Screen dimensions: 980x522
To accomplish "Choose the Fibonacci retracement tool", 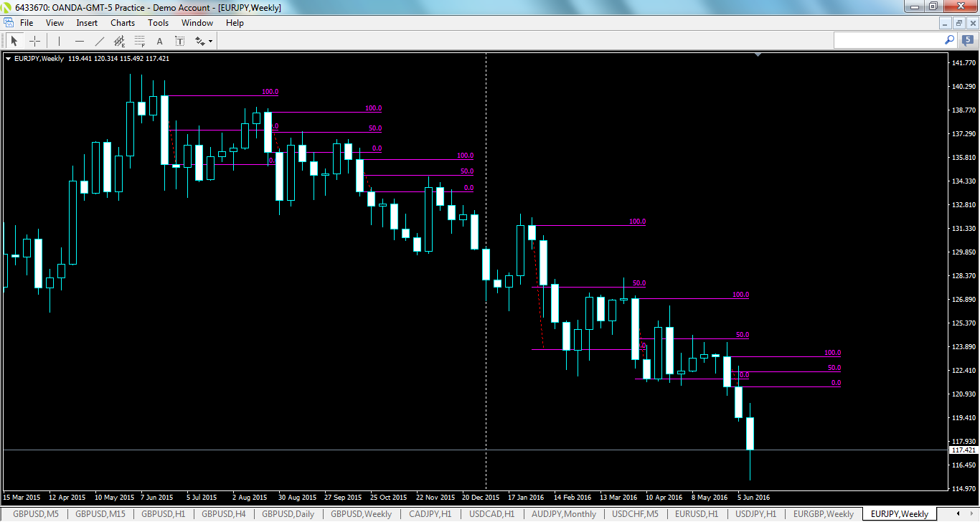I will pyautogui.click(x=139, y=41).
